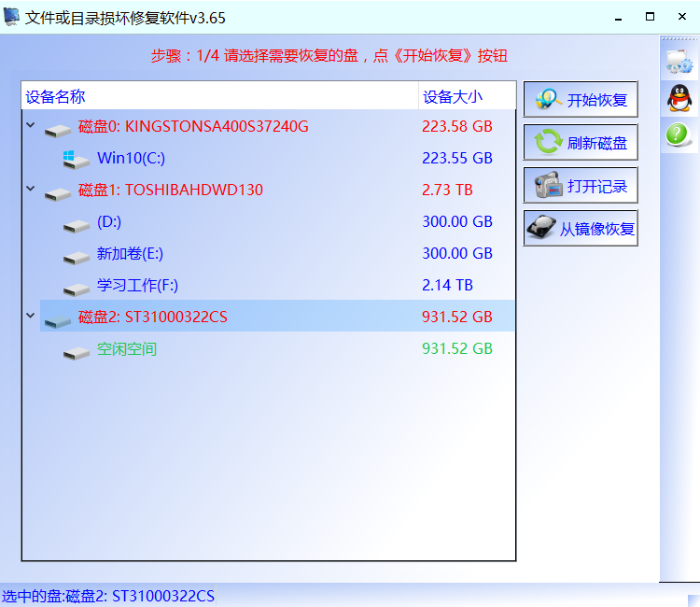Screen dimensions: 700x607
Task: Select the 空闲空间 free space entry
Action: pos(127,349)
